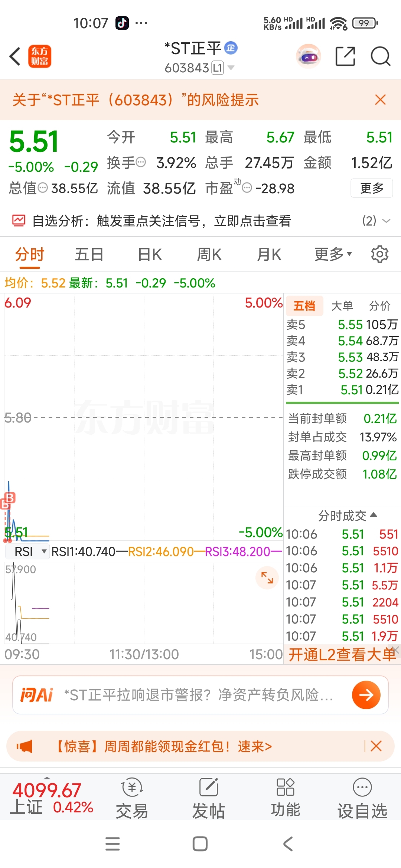Switch to the 周K chart tab
Screen dimensions: 401x868
pos(209,255)
